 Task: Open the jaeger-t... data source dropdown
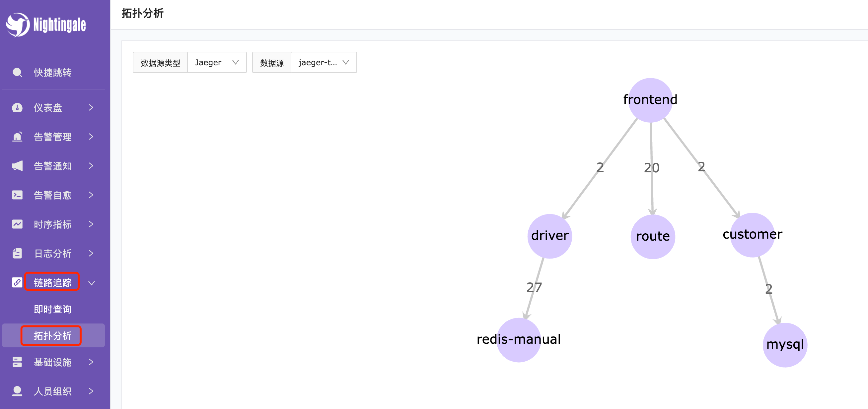pos(323,63)
